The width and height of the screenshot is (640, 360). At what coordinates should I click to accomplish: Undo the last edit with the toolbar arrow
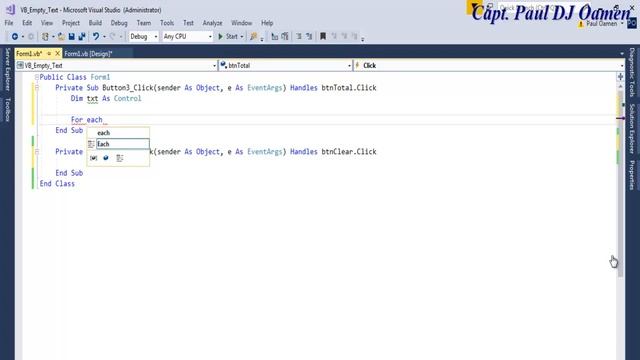pyautogui.click(x=96, y=37)
